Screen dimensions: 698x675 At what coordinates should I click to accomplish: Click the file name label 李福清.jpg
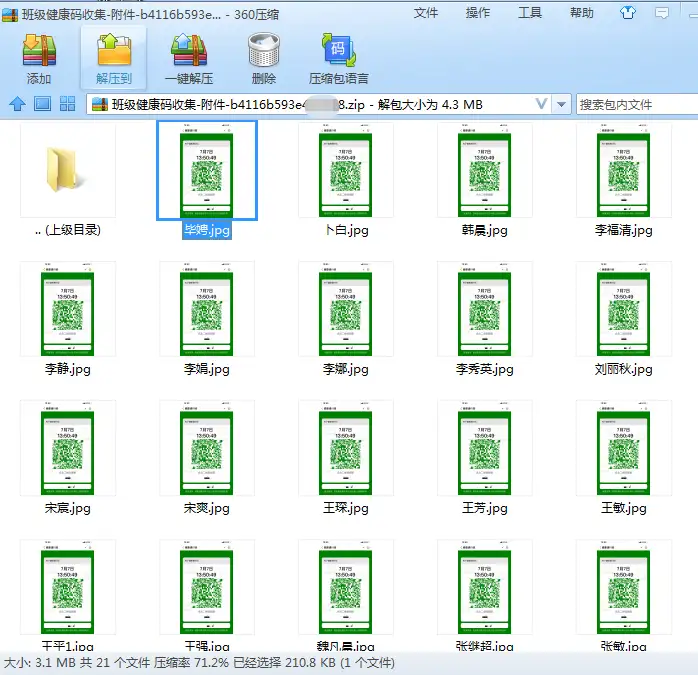pos(623,230)
